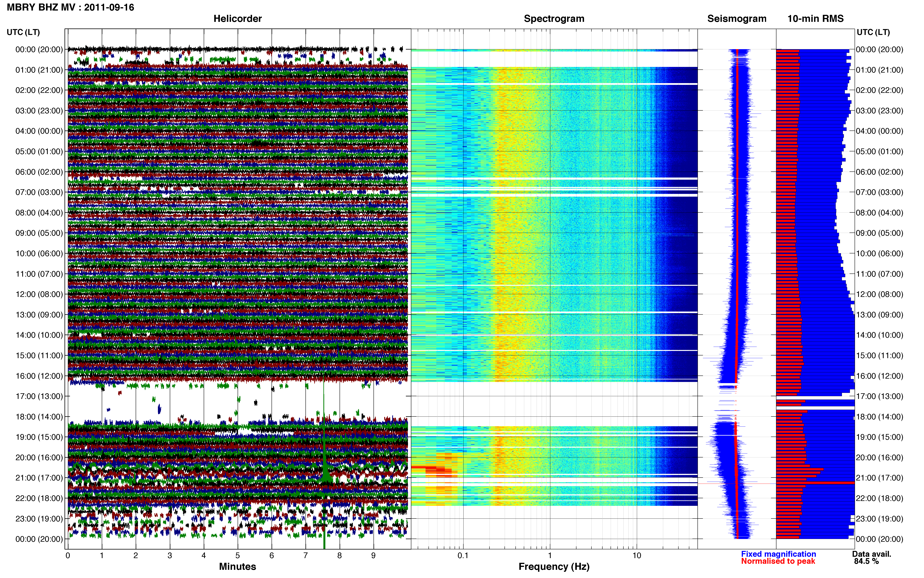Click right-axis time label '17:00 (13:00)'
This screenshot has height=578, width=924.
(x=880, y=396)
